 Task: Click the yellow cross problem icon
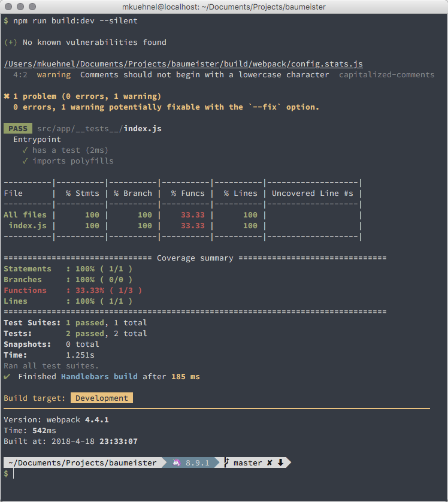(x=7, y=96)
